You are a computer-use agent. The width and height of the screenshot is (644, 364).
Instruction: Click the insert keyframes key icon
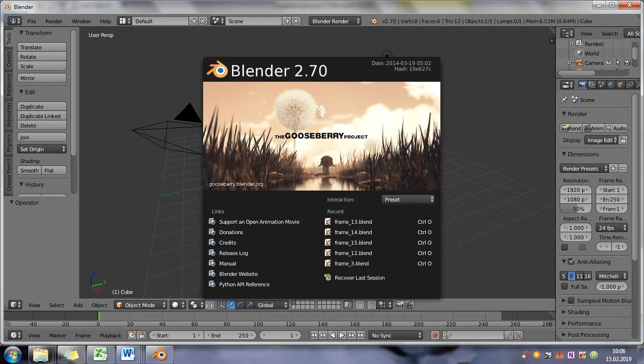tap(509, 335)
